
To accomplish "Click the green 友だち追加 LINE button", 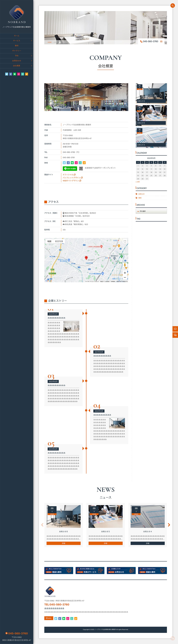I will point(70,168).
